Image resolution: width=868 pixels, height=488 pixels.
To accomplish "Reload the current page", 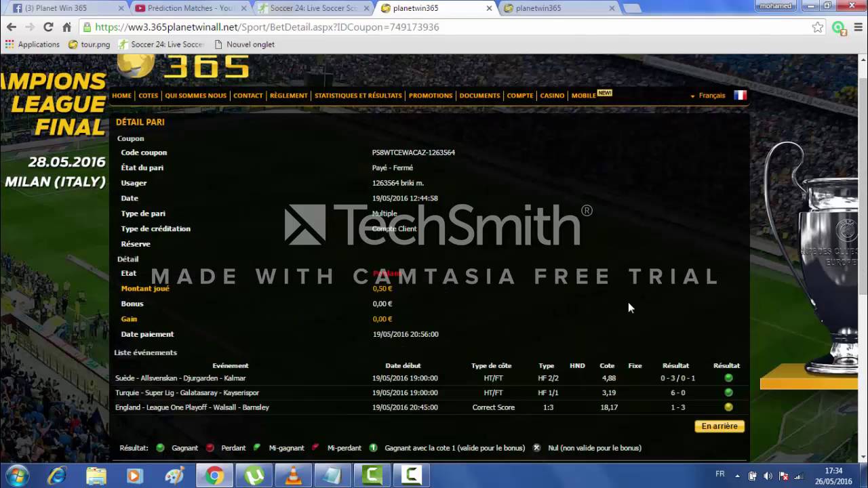I will click(x=47, y=27).
